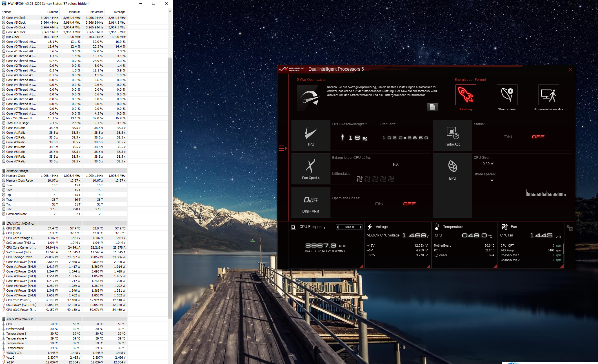Open the TPU settings tile
Viewport: 598px width, 364px height.
311,135
